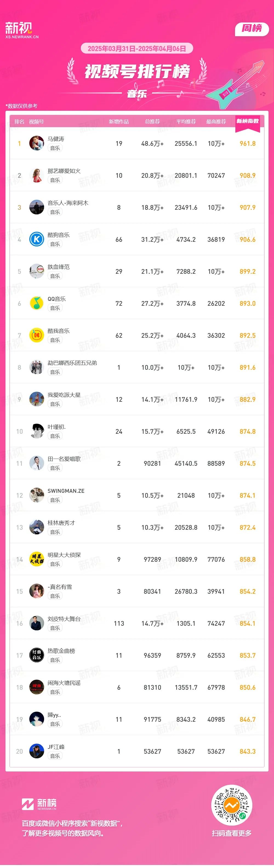This screenshot has width=274, height=868.
Task: Click the 新榜 logo in the footer
Action: tap(39, 804)
